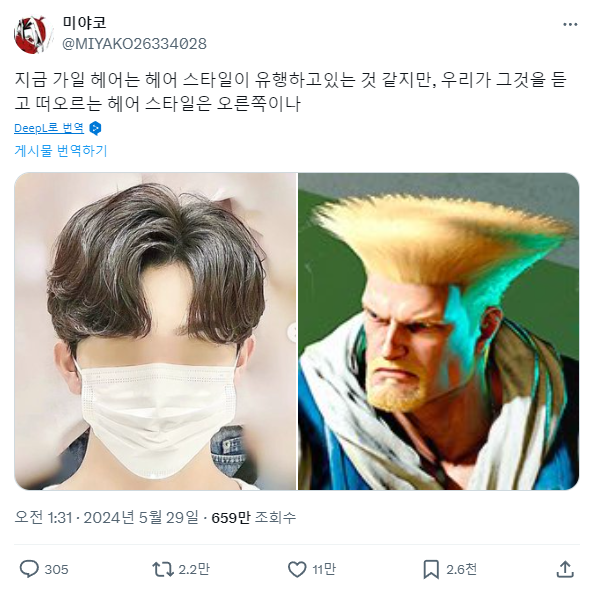Click the blue DeepL hexagon logo
This screenshot has height=591, width=594.
(95, 128)
